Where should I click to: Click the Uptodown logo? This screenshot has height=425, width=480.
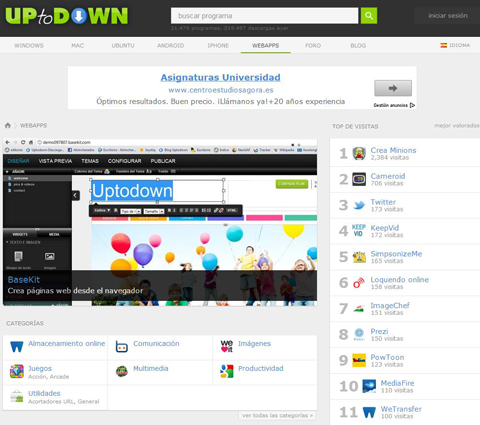tap(67, 16)
